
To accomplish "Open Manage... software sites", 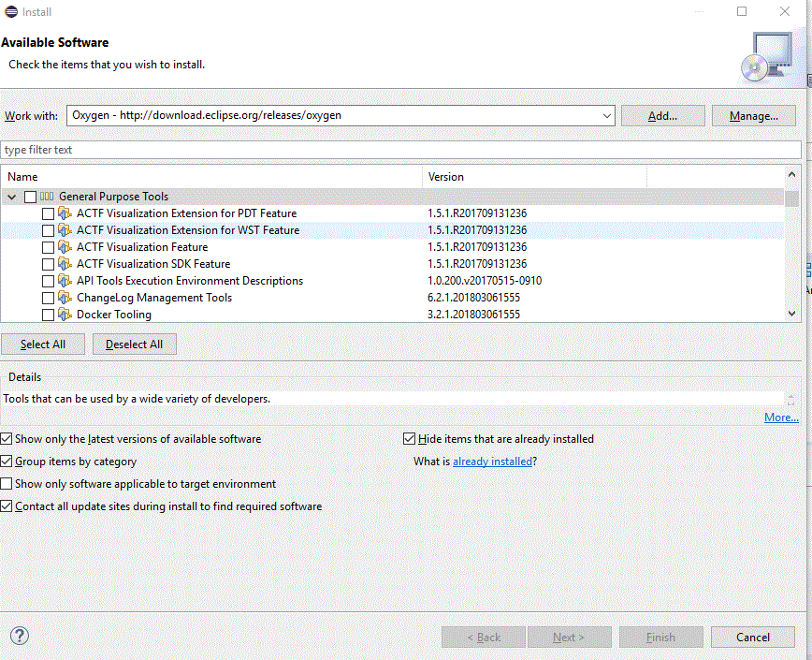I will tap(753, 115).
